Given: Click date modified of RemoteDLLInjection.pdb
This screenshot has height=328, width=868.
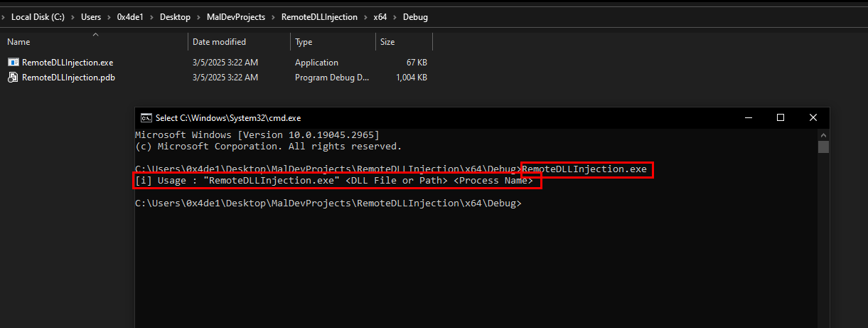Looking at the screenshot, I should click(x=225, y=78).
